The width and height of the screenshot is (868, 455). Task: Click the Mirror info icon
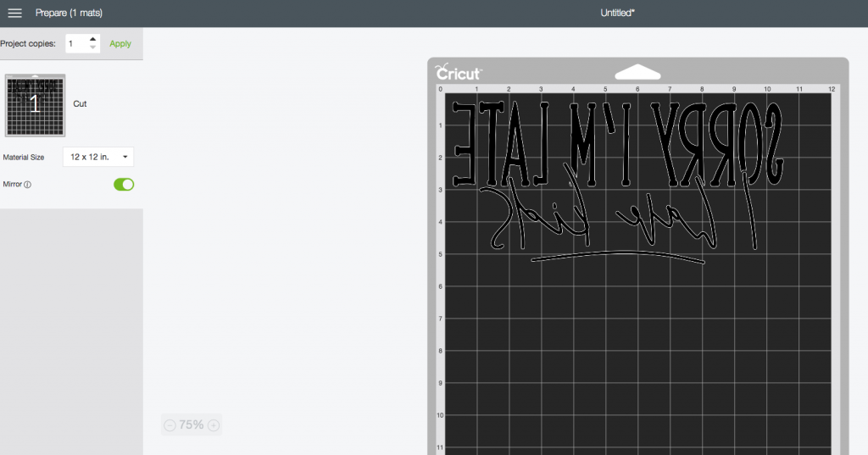28,185
